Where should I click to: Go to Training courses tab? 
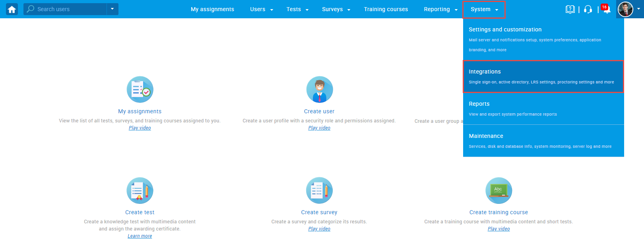point(386,9)
